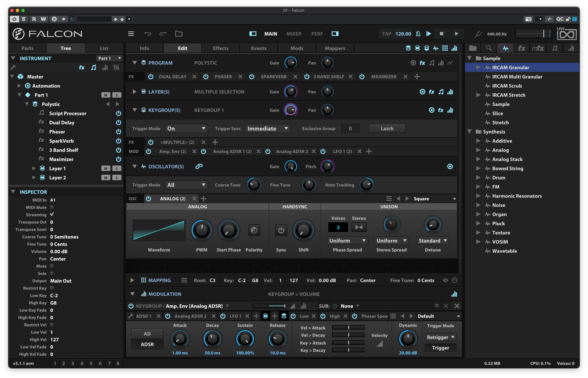Enable the MIDI Mute checkbox
Image resolution: width=588 pixels, height=378 pixels.
point(52,207)
